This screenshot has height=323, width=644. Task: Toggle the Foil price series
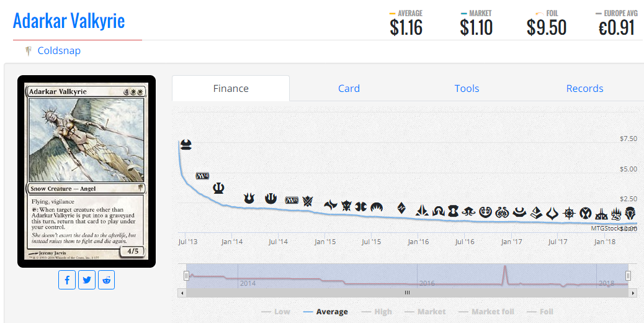(x=540, y=312)
